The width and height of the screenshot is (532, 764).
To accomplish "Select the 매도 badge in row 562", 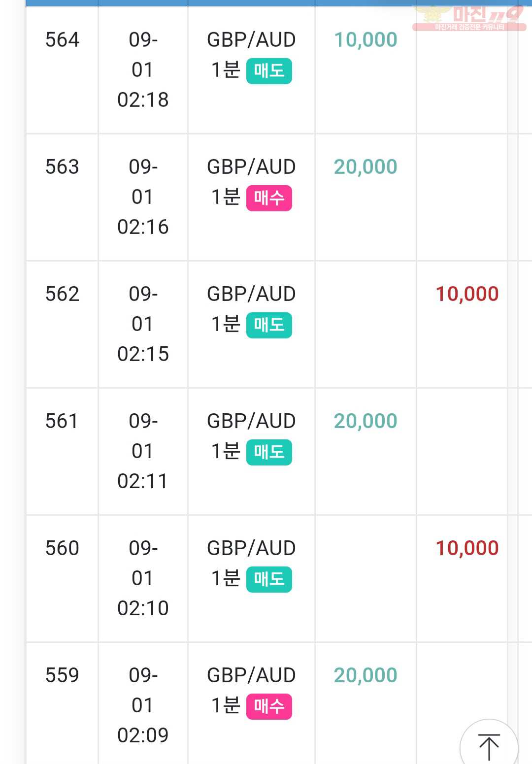I will pos(269,325).
